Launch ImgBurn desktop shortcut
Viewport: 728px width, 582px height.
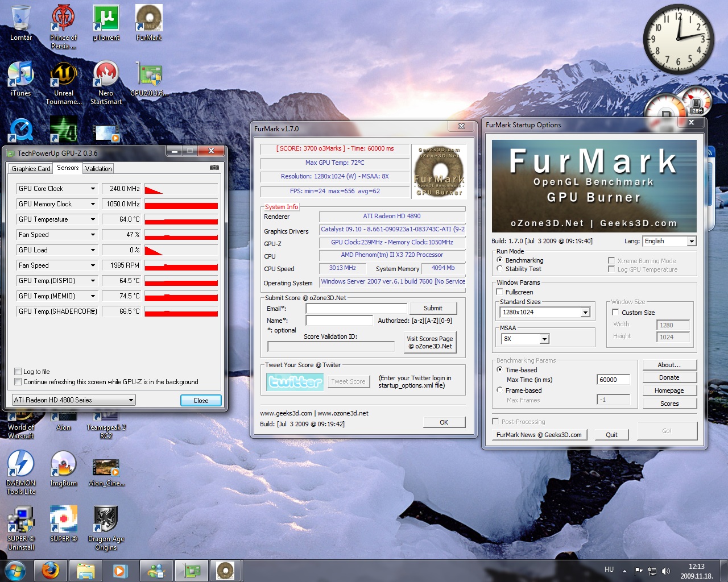click(64, 468)
